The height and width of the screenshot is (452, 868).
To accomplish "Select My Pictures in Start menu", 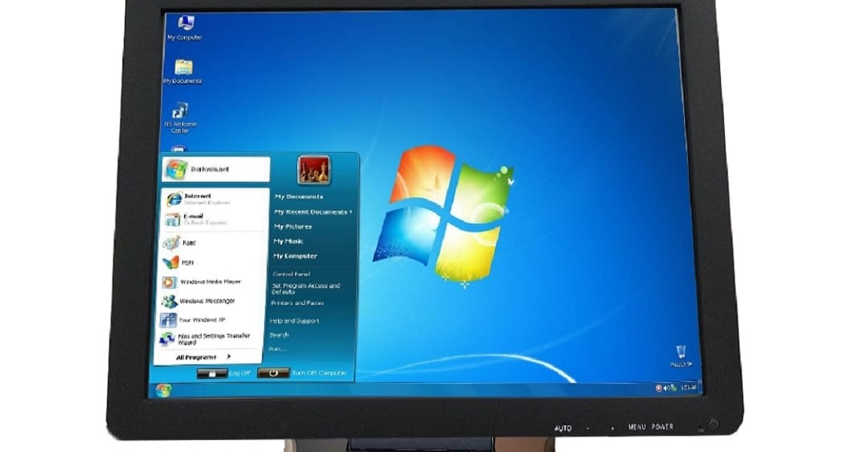I will [293, 227].
